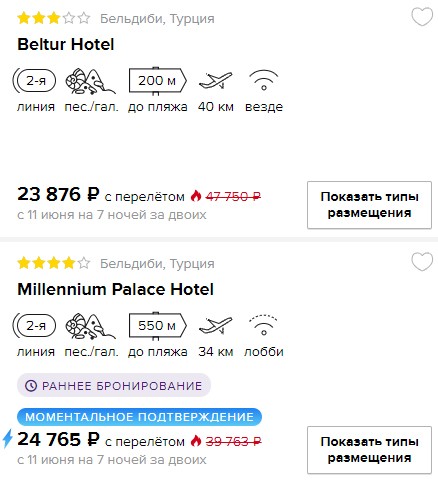Click the 200 m beach distance sign

click(x=158, y=81)
